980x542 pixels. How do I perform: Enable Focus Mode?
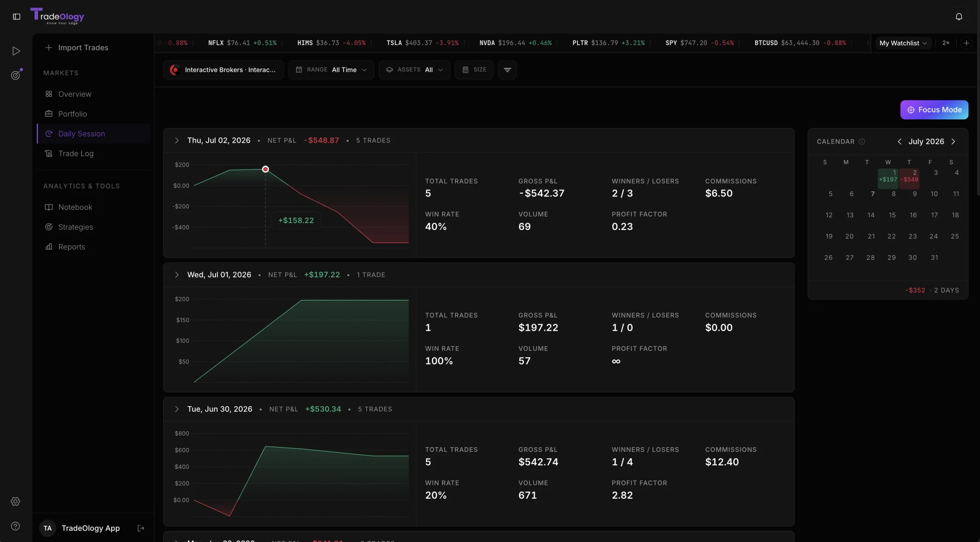click(x=934, y=110)
